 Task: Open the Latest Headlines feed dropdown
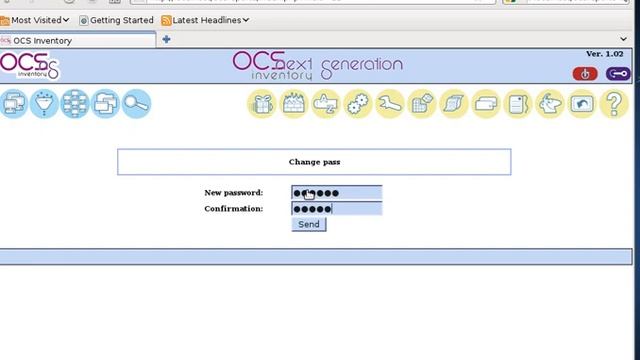(205, 20)
